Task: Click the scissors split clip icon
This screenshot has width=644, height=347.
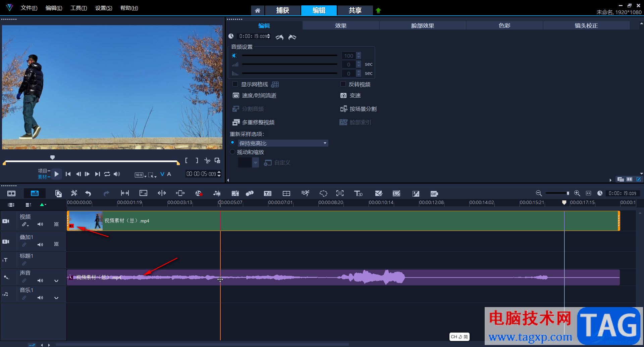Action: pos(207,161)
